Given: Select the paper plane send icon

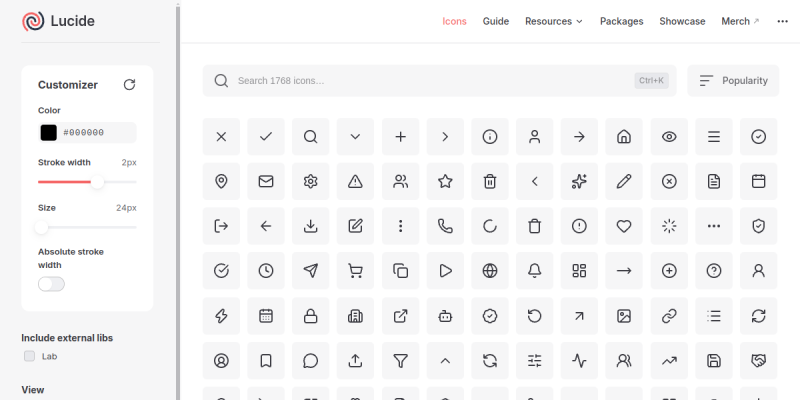Looking at the screenshot, I should coord(310,270).
